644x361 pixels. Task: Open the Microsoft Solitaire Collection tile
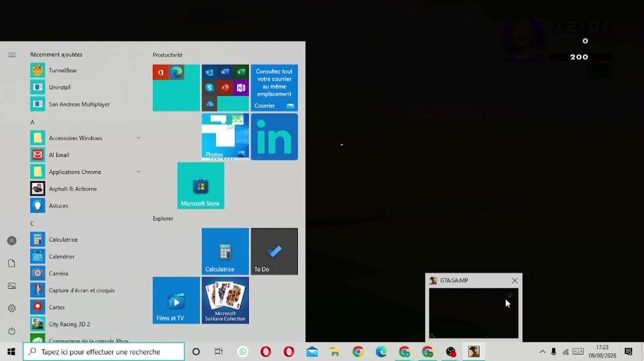225,300
